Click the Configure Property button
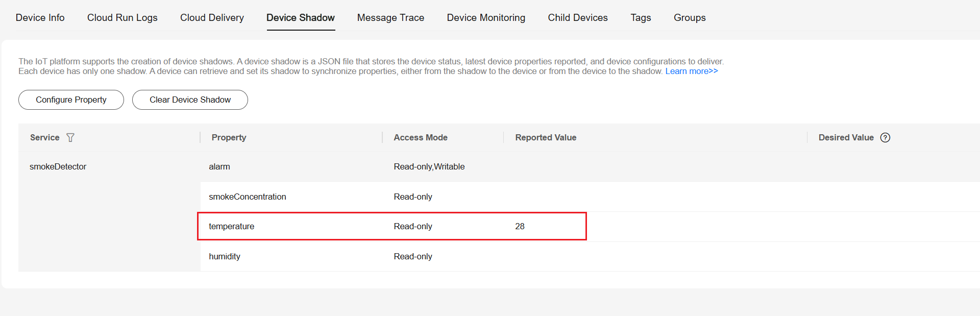 coord(71,100)
